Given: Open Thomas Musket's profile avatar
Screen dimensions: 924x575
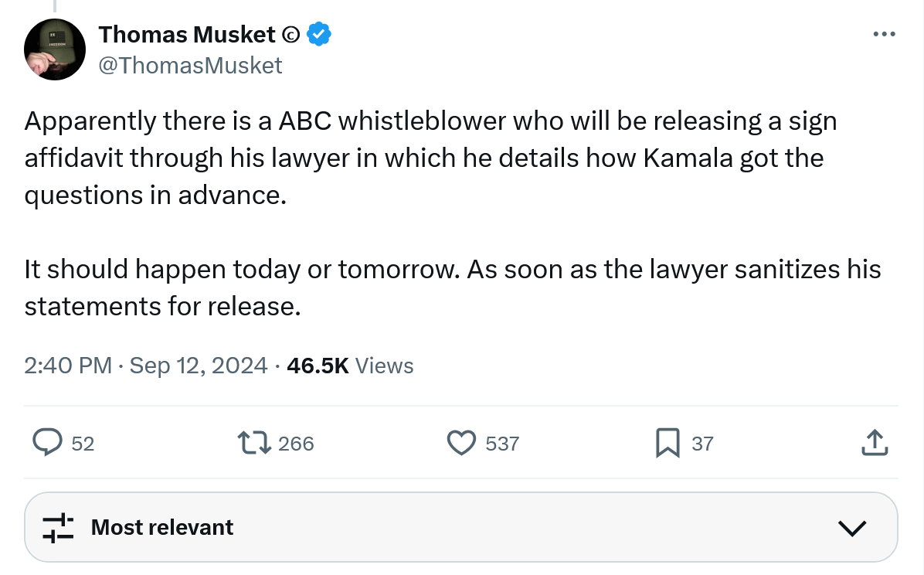Looking at the screenshot, I should click(54, 49).
